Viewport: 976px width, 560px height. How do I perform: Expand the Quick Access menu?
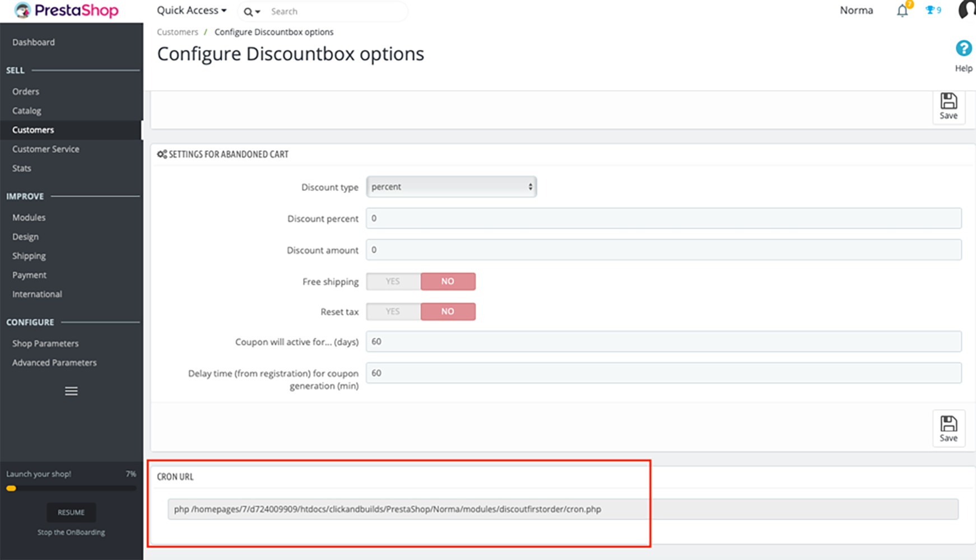(192, 11)
